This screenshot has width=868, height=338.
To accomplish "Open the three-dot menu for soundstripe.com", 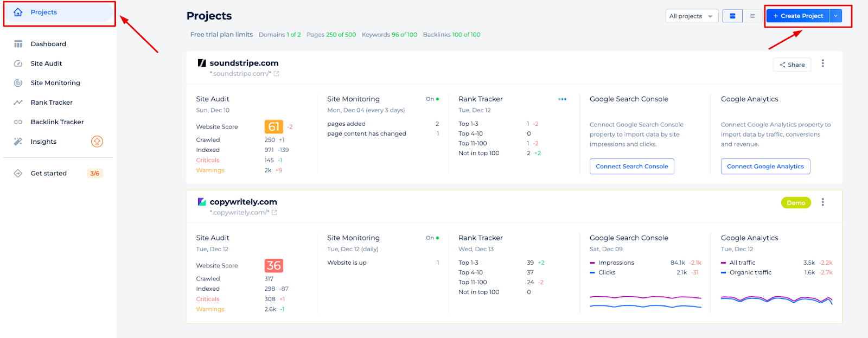I will point(822,63).
